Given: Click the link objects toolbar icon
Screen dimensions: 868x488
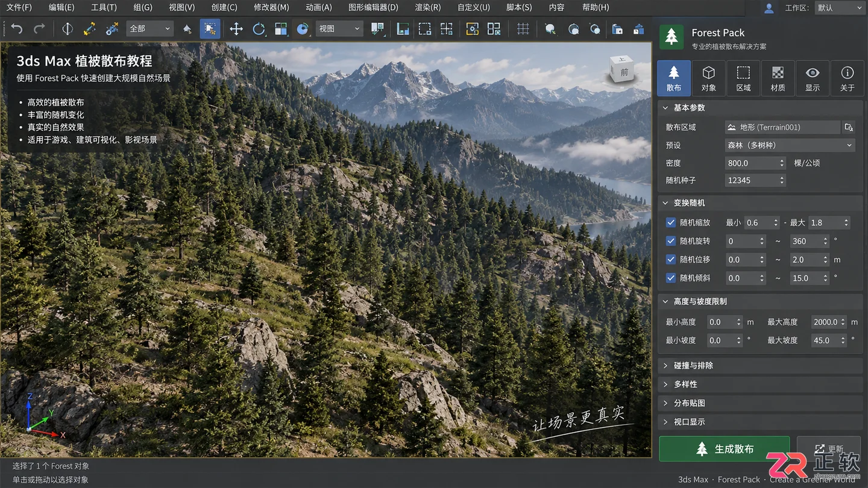Looking at the screenshot, I should click(x=90, y=28).
